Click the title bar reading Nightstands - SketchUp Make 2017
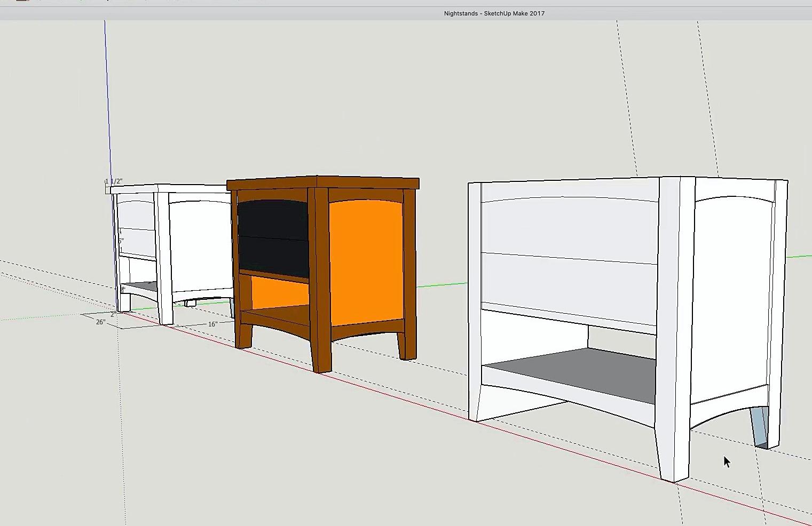Viewport: 812px width, 526px height. (494, 13)
